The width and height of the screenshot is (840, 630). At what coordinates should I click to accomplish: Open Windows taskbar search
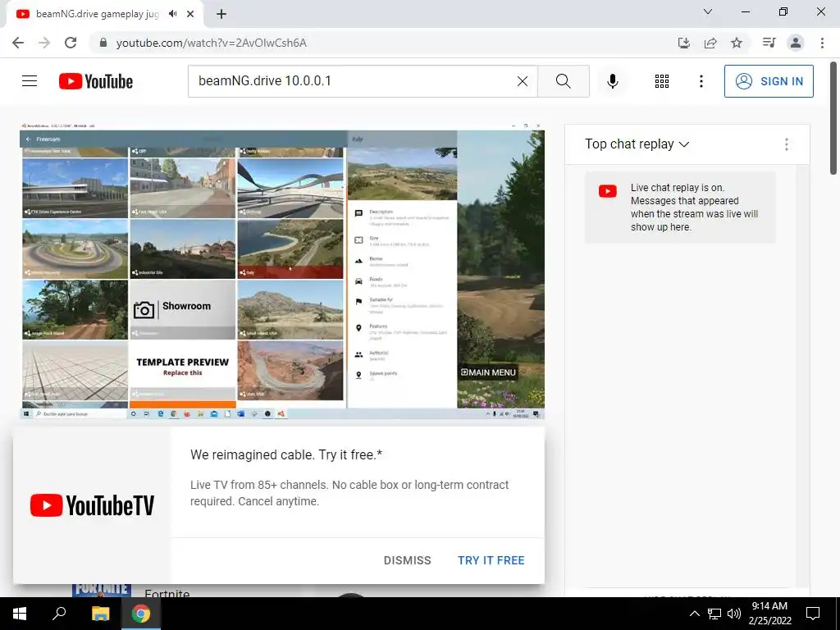click(x=59, y=614)
